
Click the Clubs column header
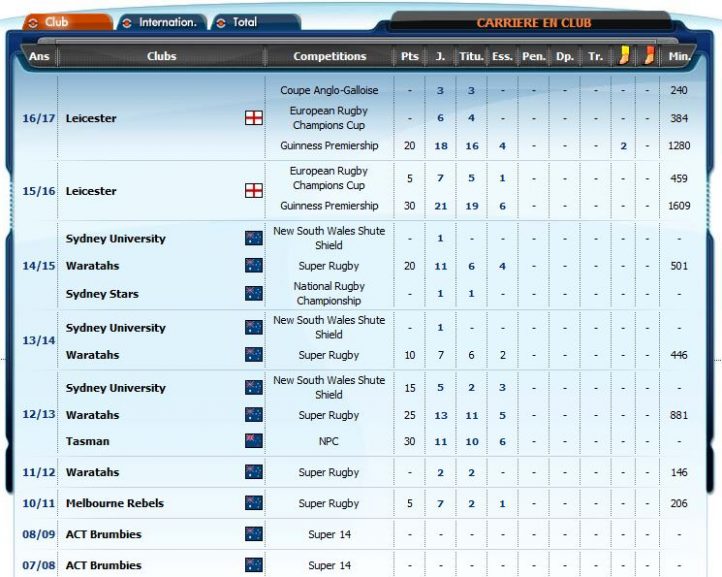162,56
